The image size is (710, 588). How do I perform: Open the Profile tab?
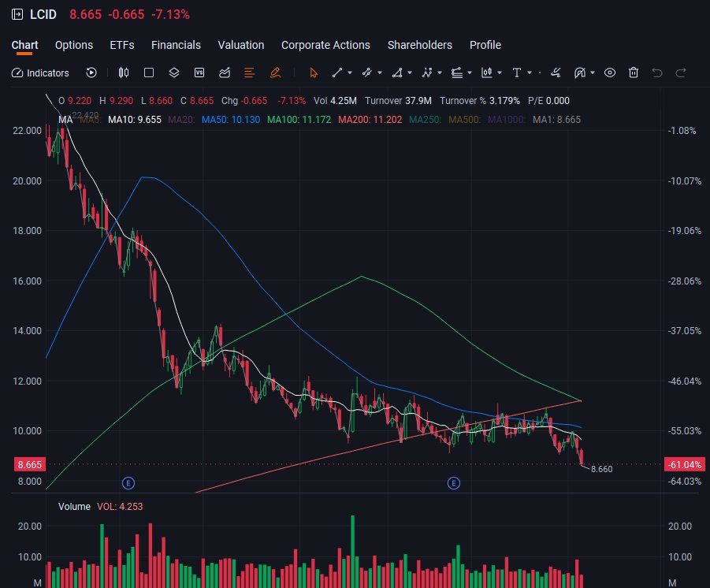pos(485,45)
